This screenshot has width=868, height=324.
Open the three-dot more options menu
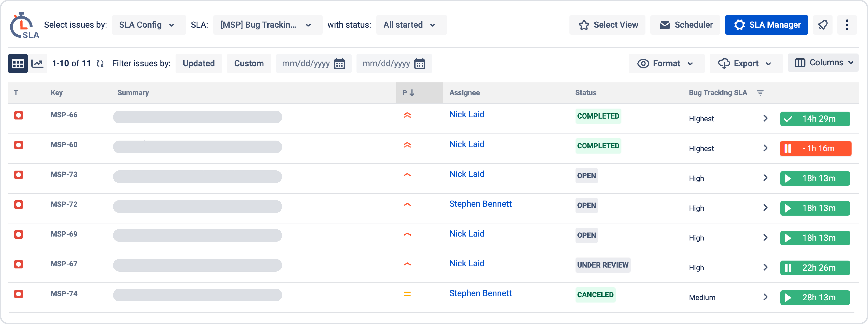coord(847,25)
